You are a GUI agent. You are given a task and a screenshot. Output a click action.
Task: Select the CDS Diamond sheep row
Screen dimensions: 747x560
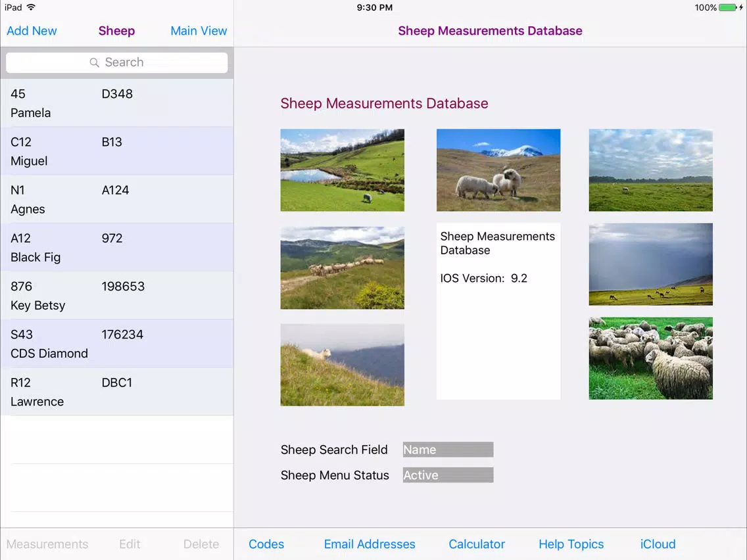(x=117, y=343)
